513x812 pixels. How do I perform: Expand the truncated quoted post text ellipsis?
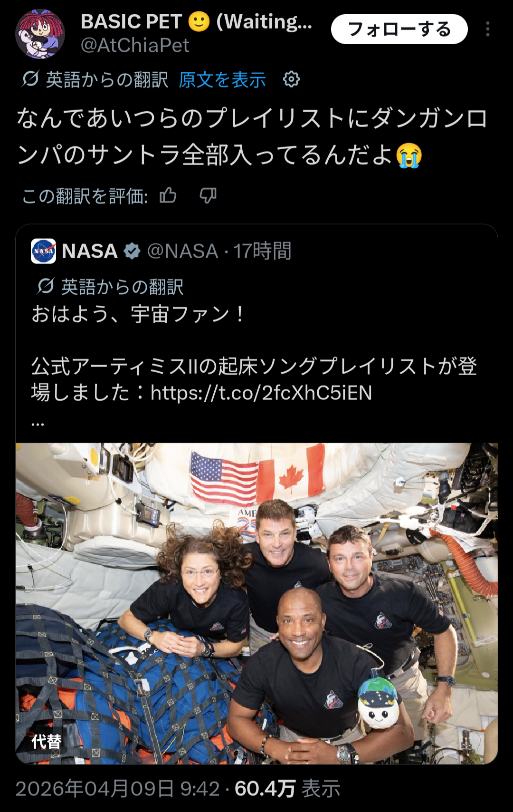tap(38, 422)
